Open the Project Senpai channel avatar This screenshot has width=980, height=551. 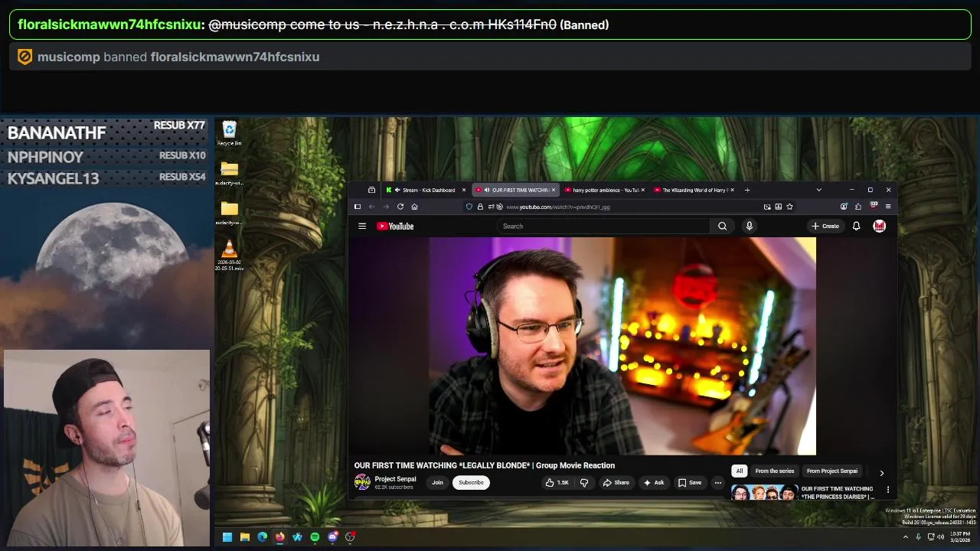point(362,482)
